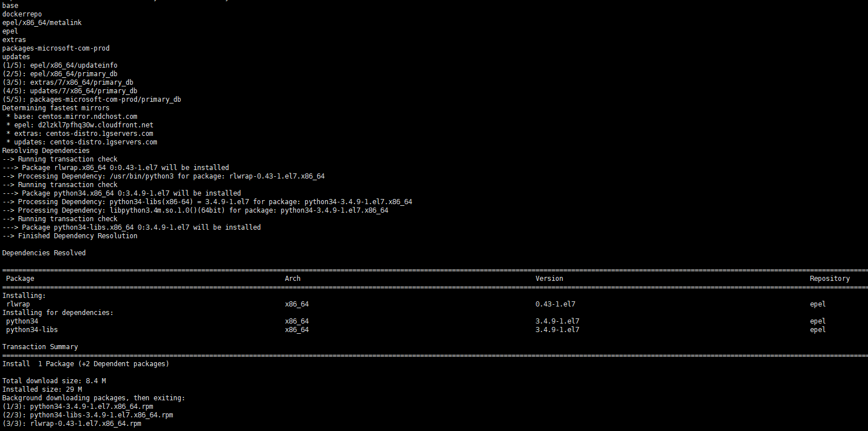Screen dimensions: 868x431
Task: Select the '(4/5): updates/7/x86_64/primary_db' line
Action: [70, 91]
